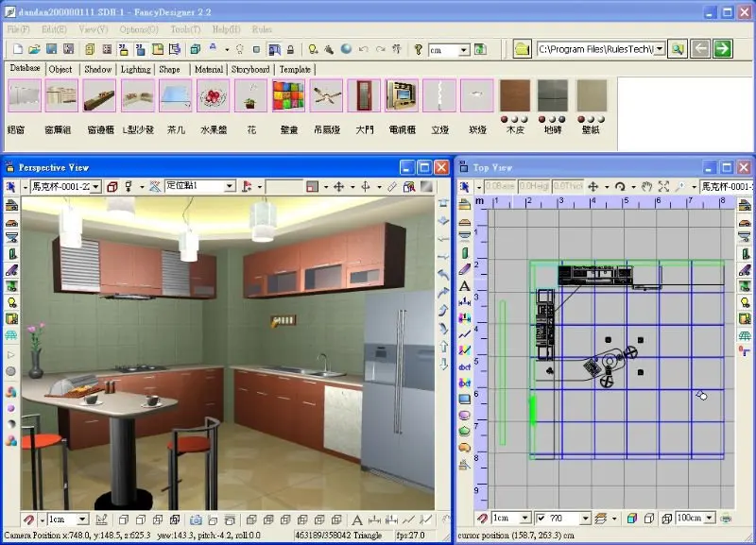This screenshot has height=545, width=756.
Task: Select the door tool in Top View sidebar
Action: [x=464, y=253]
